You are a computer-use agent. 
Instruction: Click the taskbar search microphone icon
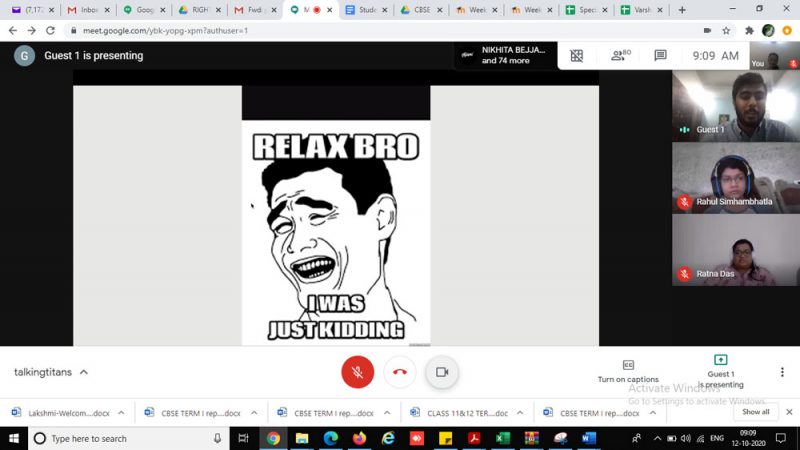click(x=217, y=438)
